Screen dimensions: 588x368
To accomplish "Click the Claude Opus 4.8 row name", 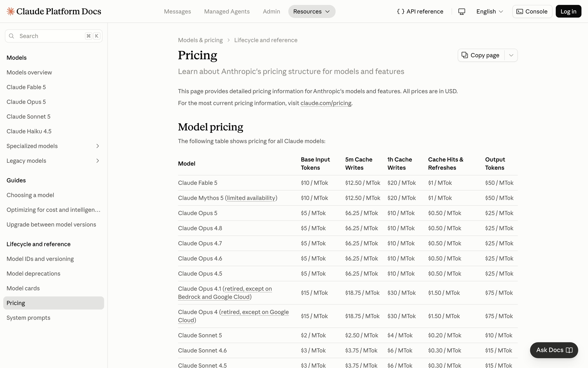I will (x=200, y=228).
